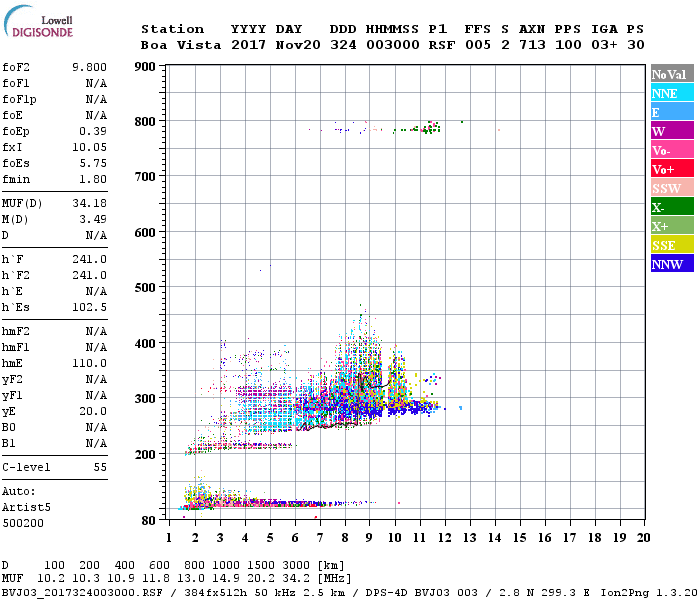
Task: Click the day number 324
Action: point(343,45)
